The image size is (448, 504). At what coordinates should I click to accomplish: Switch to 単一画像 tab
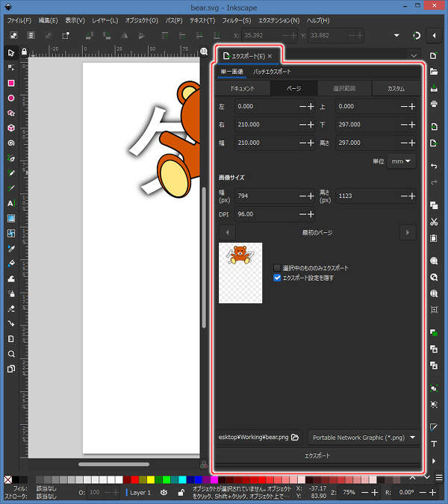[231, 72]
